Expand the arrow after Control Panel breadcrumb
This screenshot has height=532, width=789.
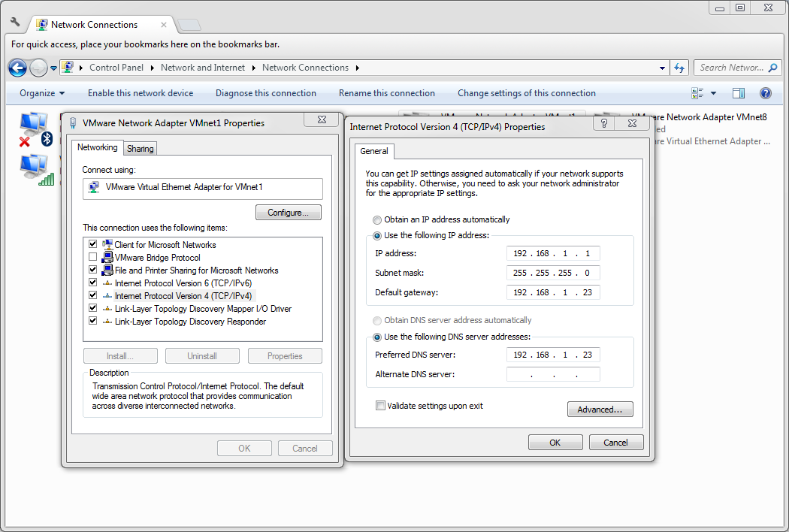click(152, 68)
